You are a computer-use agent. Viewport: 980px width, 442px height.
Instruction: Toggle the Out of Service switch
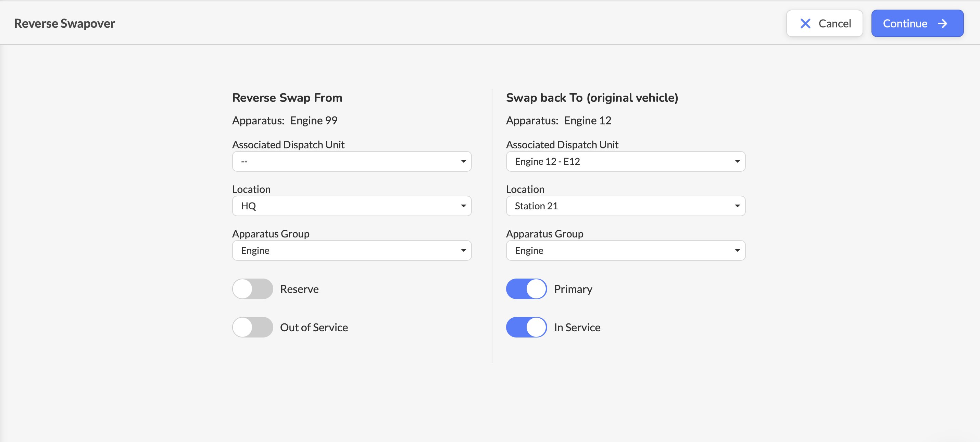tap(253, 328)
